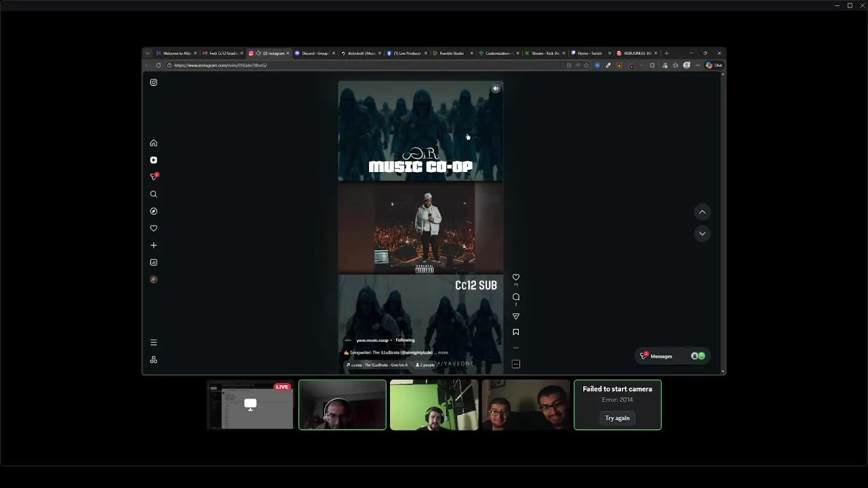
Task: Switch to the Stream - Kick tab
Action: tap(545, 53)
